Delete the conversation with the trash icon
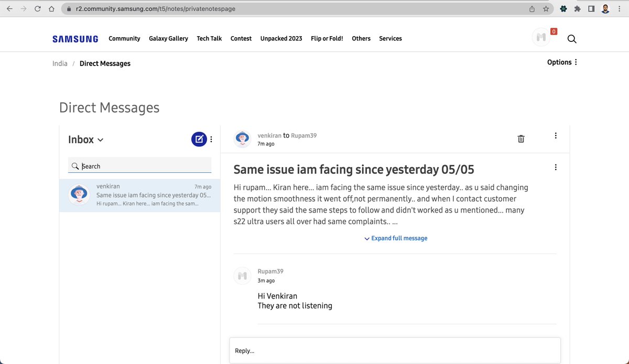The height and width of the screenshot is (364, 629). coord(521,139)
